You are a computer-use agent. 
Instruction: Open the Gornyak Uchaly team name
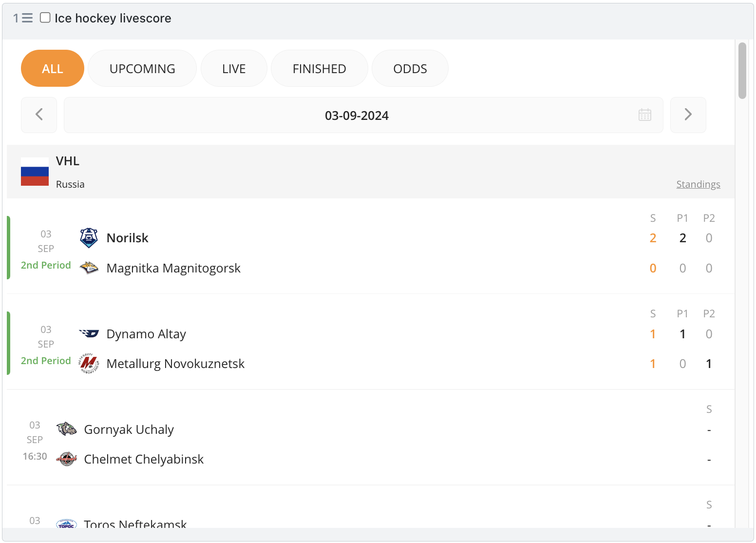(x=129, y=429)
